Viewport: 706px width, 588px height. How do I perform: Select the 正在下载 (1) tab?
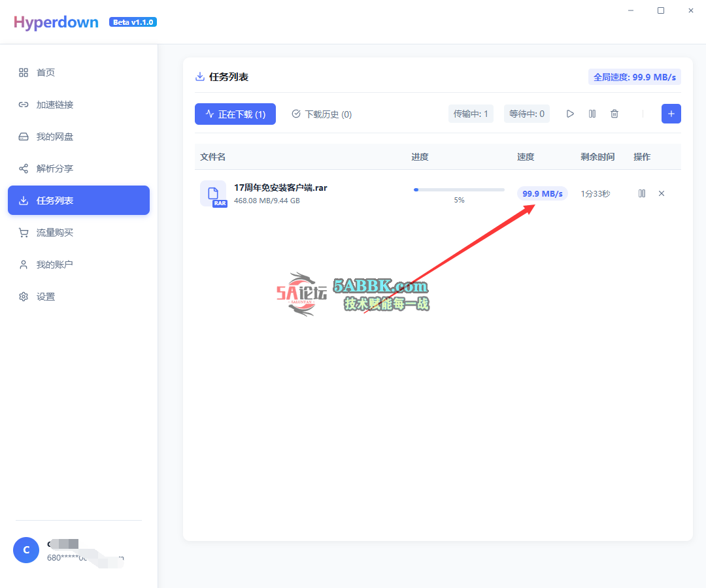(x=235, y=114)
